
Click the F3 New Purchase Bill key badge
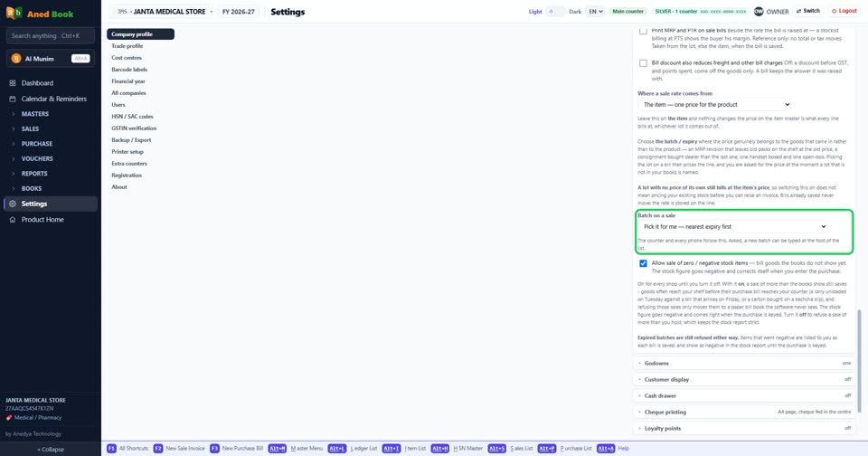point(214,448)
